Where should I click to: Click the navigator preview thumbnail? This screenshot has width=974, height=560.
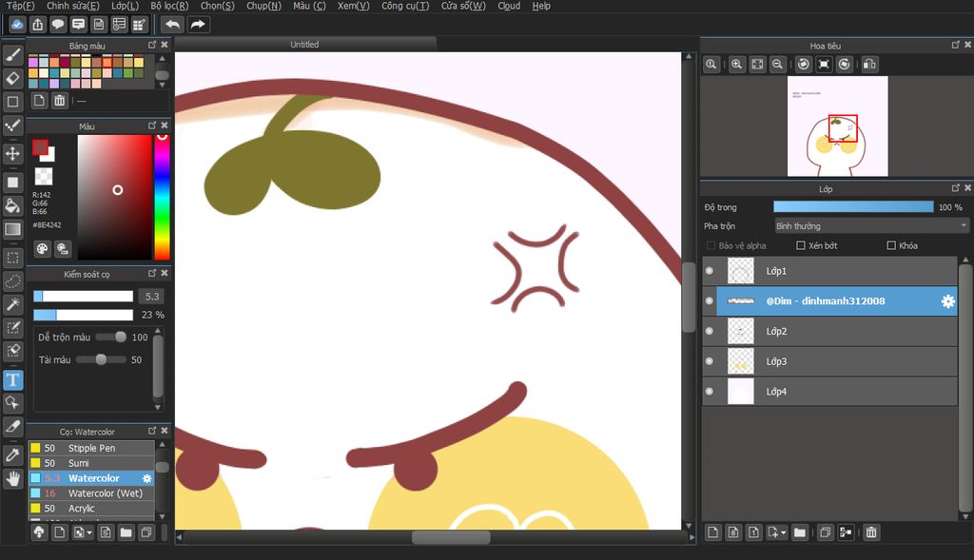837,126
